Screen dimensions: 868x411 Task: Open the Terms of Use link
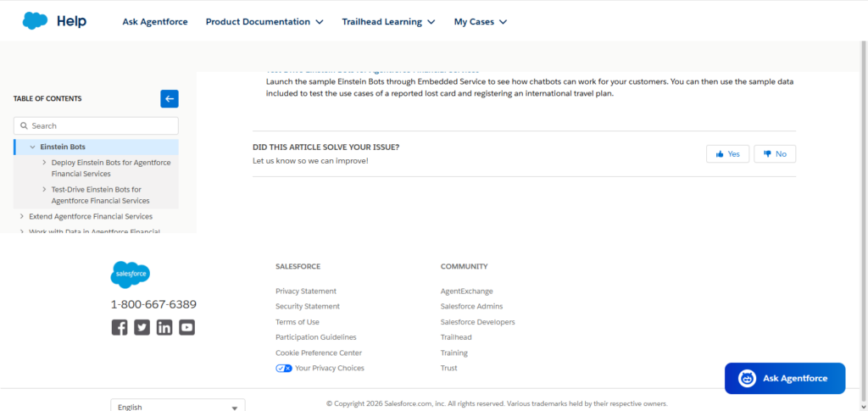coord(298,322)
